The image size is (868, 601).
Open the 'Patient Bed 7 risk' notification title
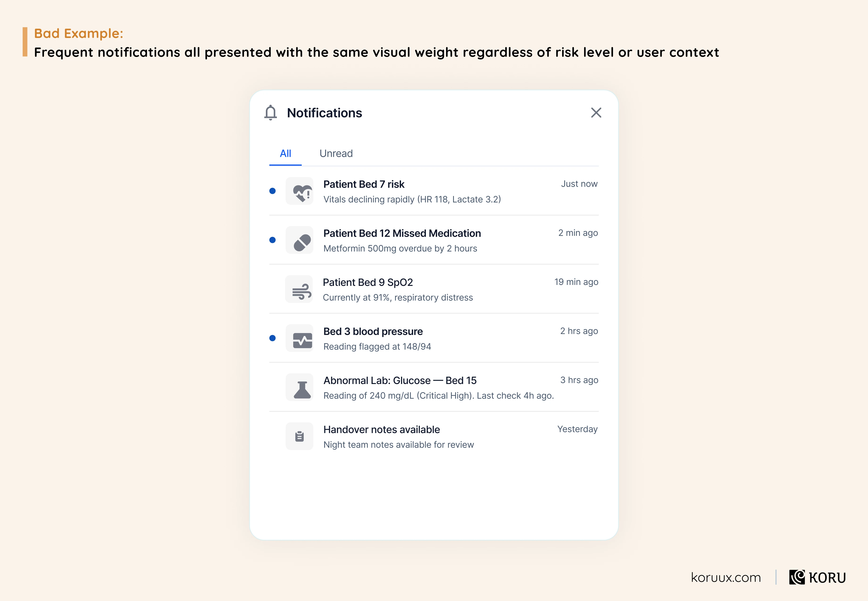click(x=364, y=184)
